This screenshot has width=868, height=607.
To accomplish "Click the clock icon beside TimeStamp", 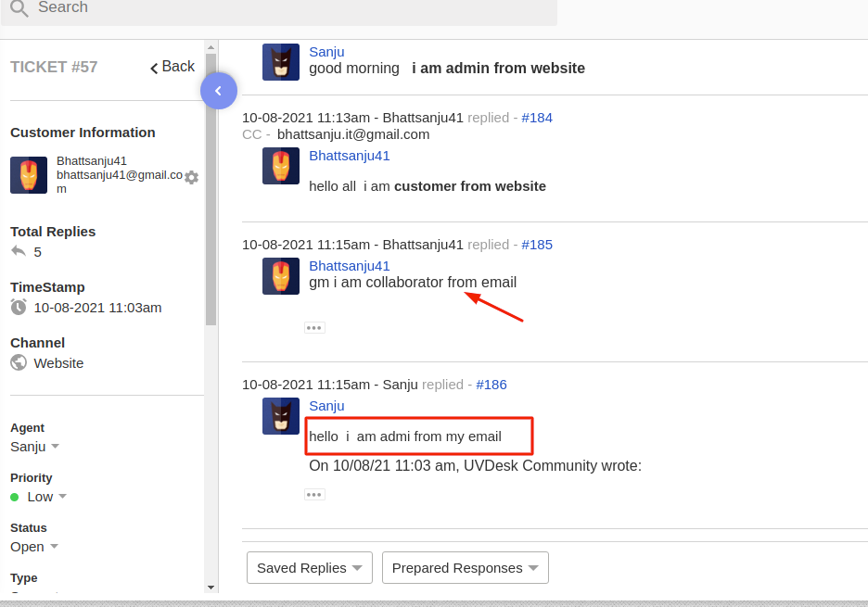I will coord(18,307).
